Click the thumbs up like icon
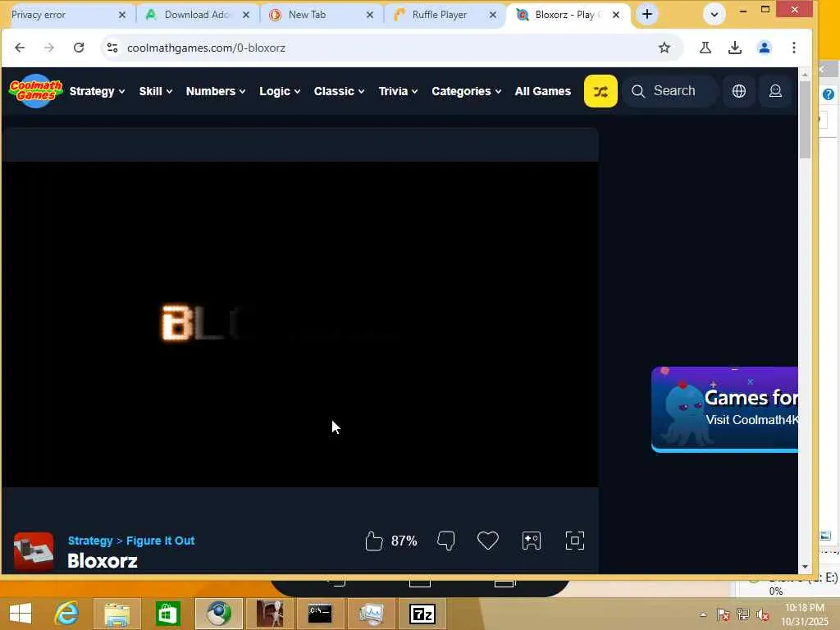840x630 pixels. [374, 541]
